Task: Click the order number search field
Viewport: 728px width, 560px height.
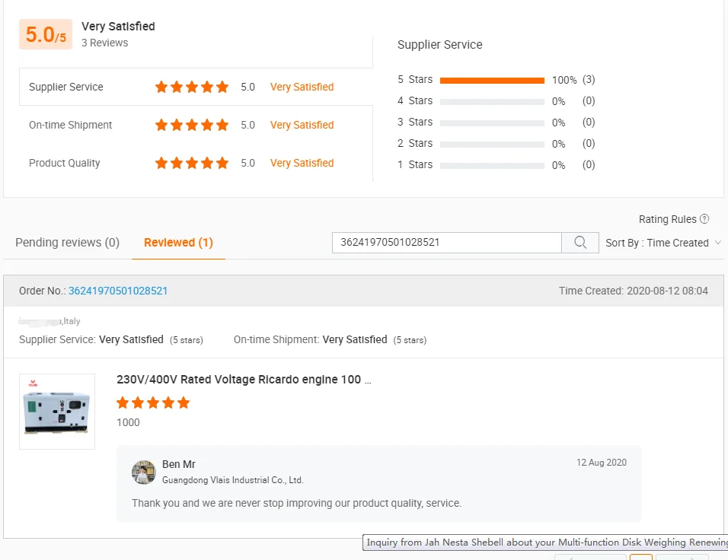Action: click(x=447, y=243)
